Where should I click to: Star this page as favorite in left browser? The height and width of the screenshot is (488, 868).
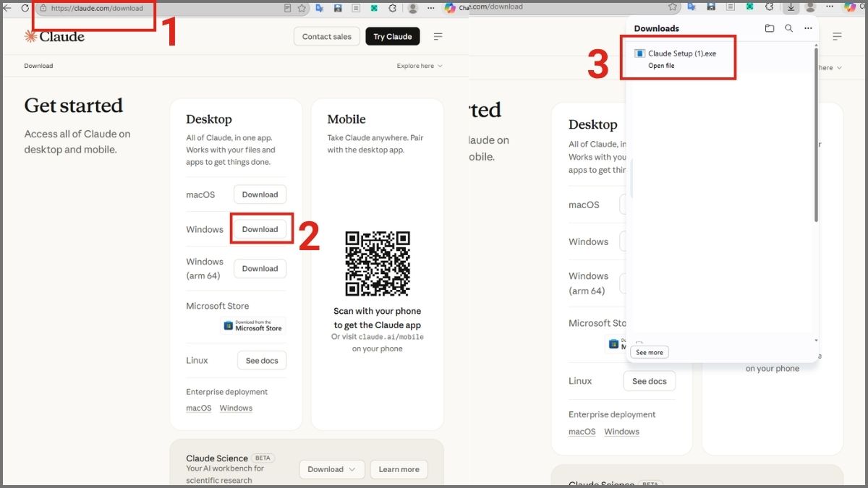302,8
